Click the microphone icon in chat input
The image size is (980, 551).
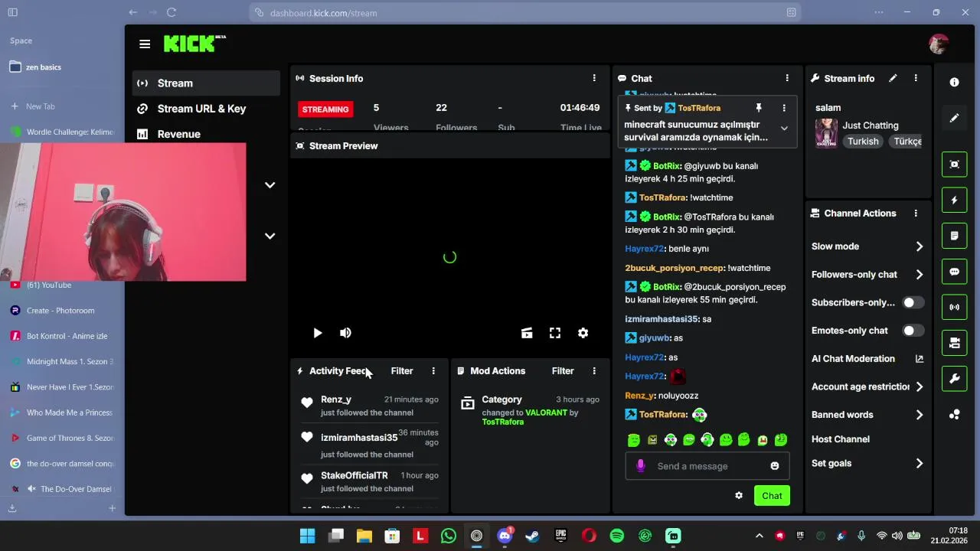[x=641, y=466]
